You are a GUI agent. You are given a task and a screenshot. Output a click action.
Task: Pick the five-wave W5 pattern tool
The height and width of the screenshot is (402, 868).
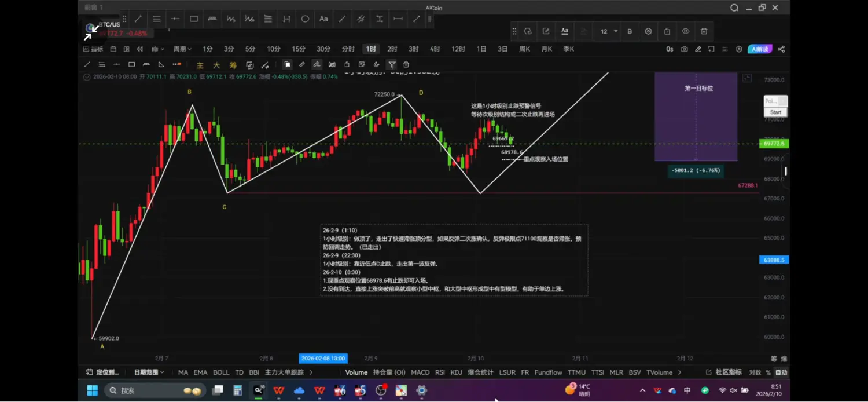[x=231, y=19]
